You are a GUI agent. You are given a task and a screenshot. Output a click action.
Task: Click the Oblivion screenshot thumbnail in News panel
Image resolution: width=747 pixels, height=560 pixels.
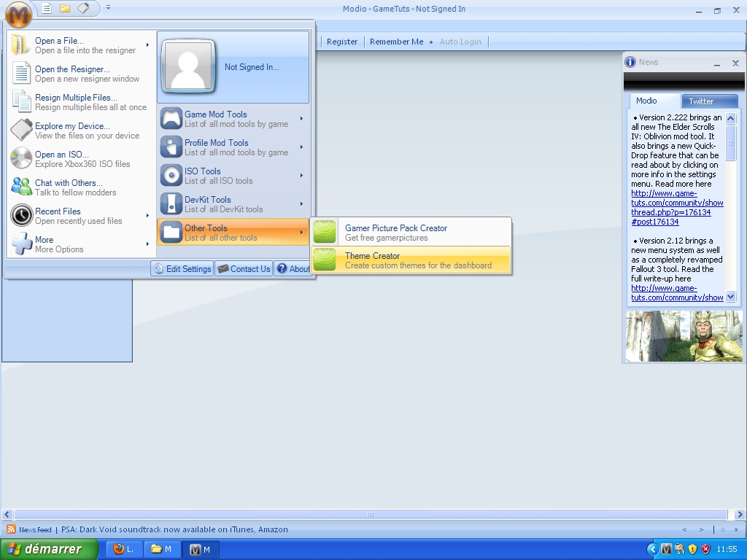[684, 336]
